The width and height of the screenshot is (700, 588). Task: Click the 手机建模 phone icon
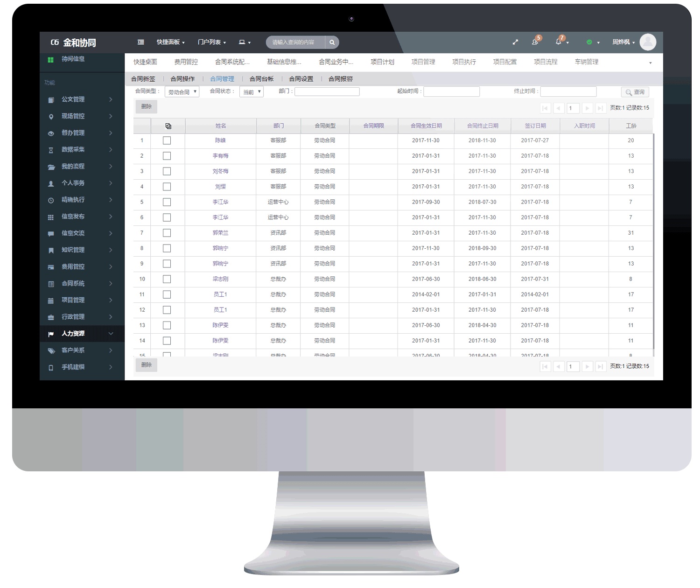tap(51, 368)
